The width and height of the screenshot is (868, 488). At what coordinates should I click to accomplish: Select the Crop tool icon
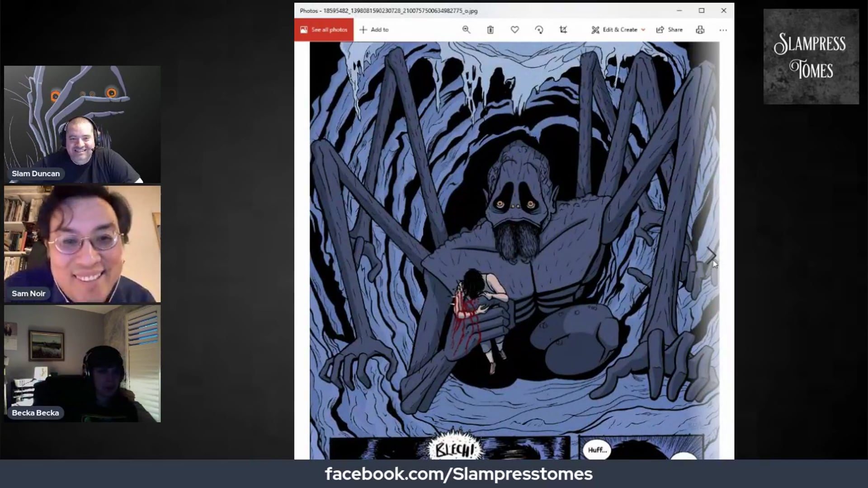(563, 30)
